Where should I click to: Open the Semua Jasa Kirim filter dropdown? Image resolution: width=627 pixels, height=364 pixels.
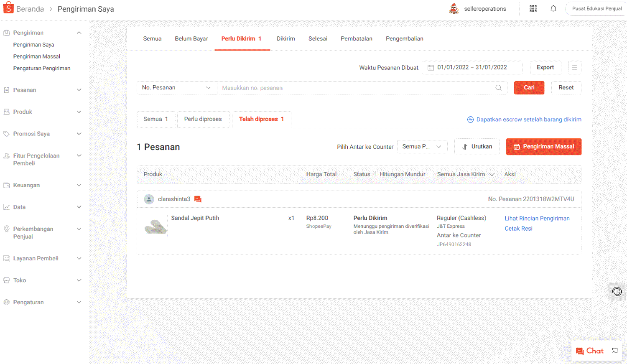pos(466,174)
